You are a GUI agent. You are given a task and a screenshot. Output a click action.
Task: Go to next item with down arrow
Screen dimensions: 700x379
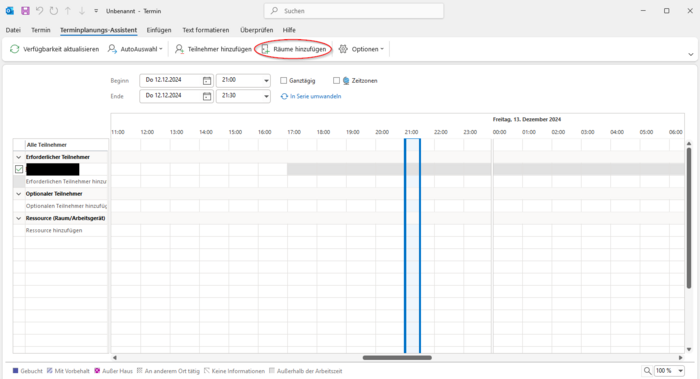coord(82,11)
